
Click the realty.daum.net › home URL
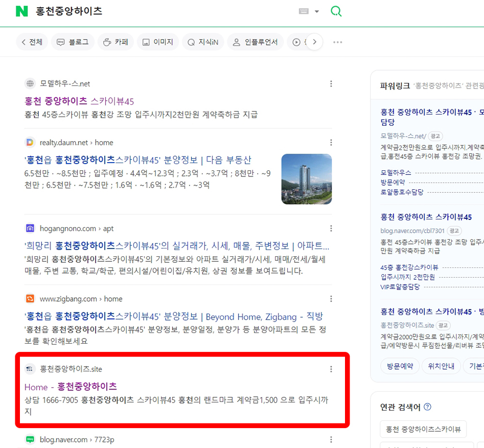tap(77, 143)
